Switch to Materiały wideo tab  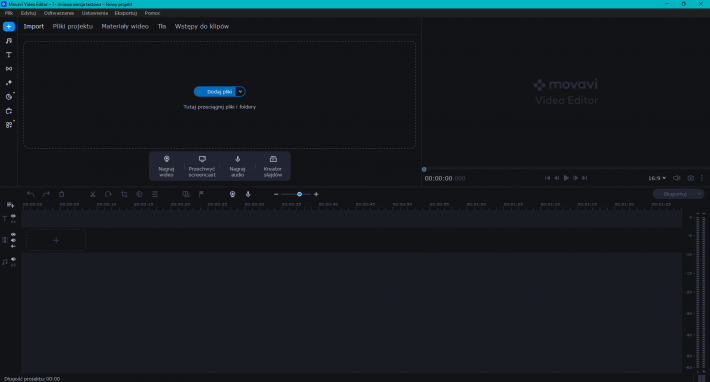point(125,27)
